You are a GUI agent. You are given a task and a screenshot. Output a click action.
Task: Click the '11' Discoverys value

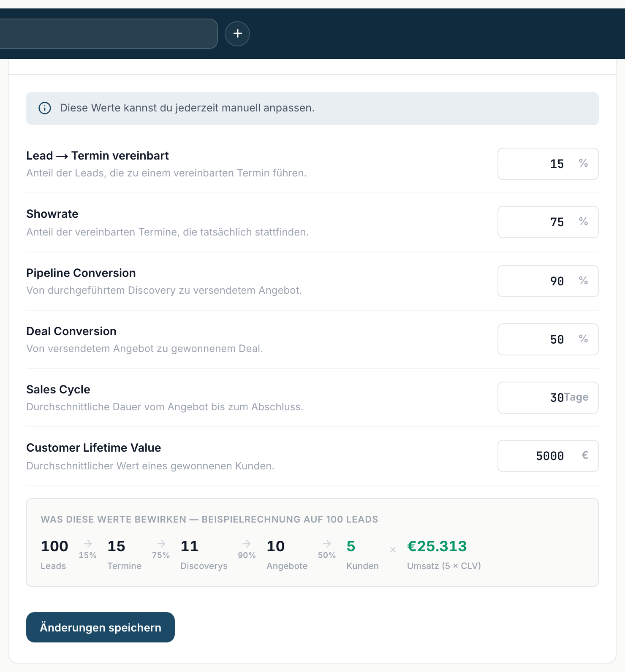tap(190, 546)
